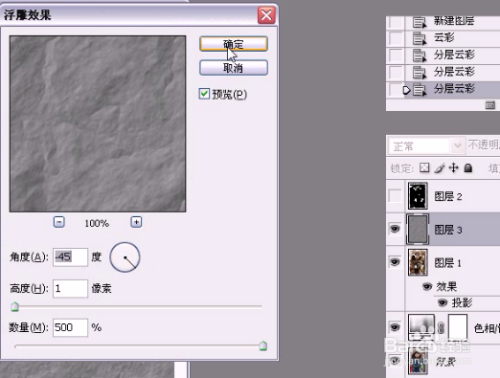
Task: Select the white layer mask thumbnail
Action: pos(458,328)
